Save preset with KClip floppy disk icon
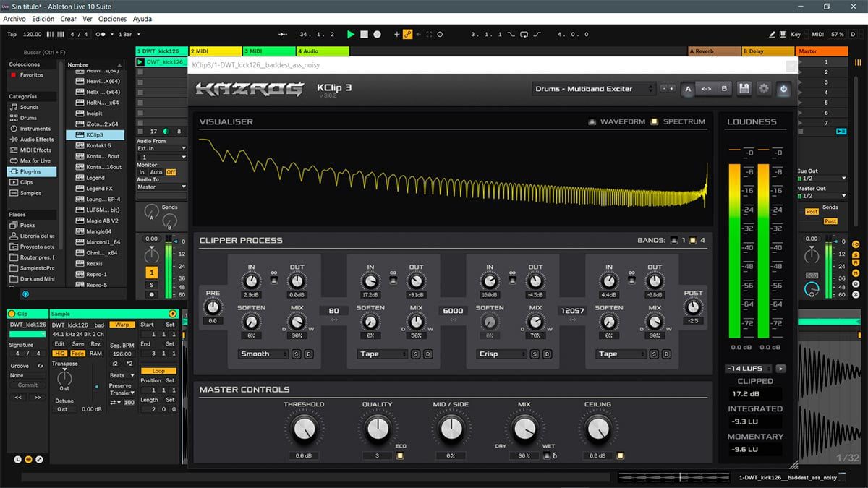 744,89
